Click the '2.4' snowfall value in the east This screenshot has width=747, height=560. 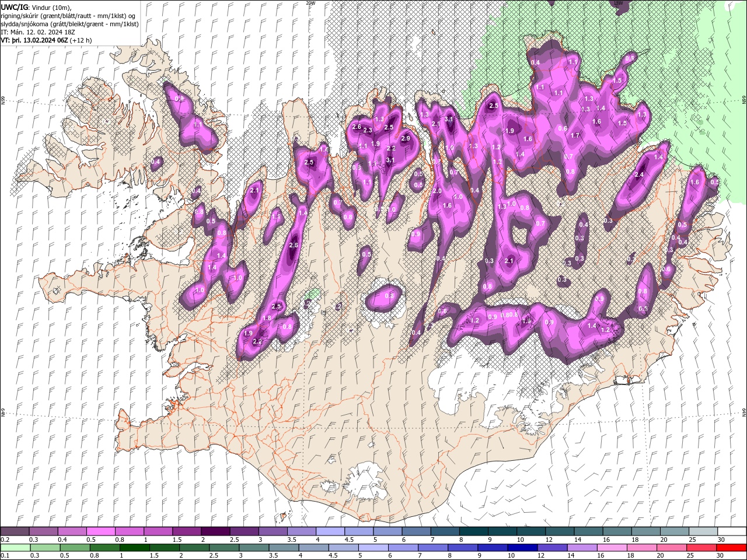639,174
